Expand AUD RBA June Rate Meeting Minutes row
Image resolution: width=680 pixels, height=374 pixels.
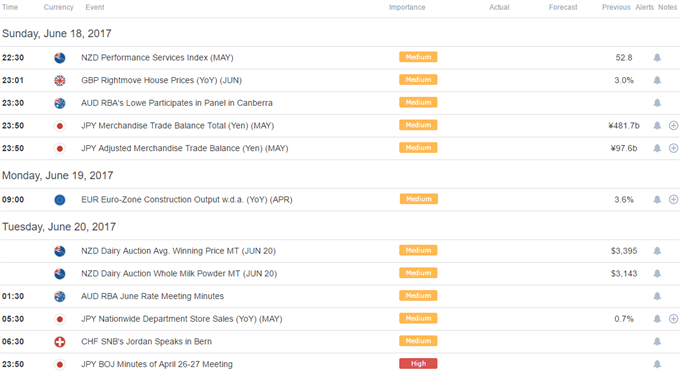pyautogui.click(x=340, y=296)
